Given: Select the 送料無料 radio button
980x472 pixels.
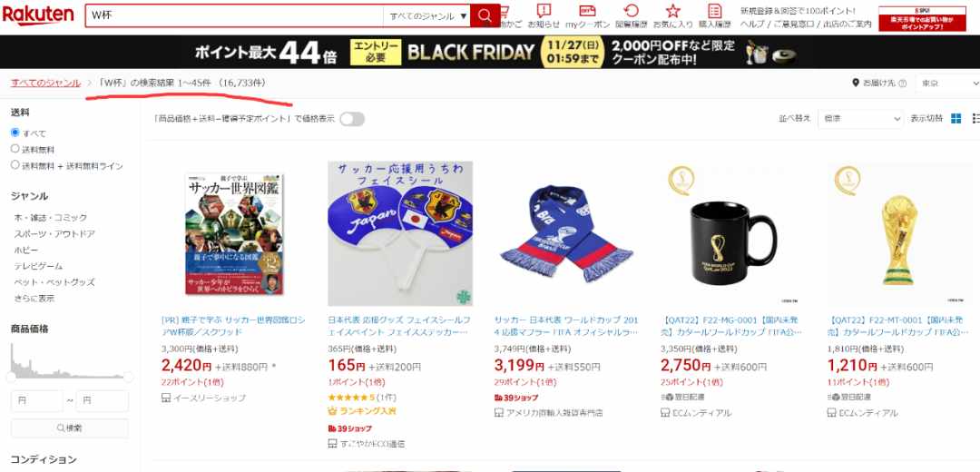Looking at the screenshot, I should (x=15, y=149).
